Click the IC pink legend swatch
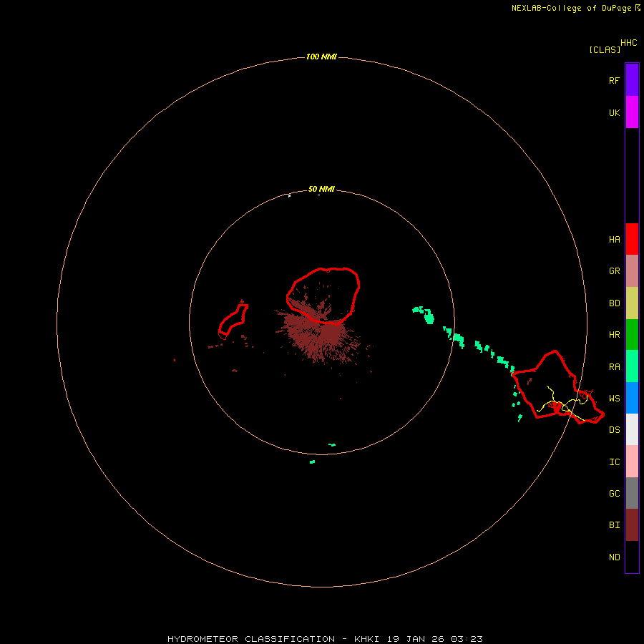The height and width of the screenshot is (644, 644). click(632, 462)
